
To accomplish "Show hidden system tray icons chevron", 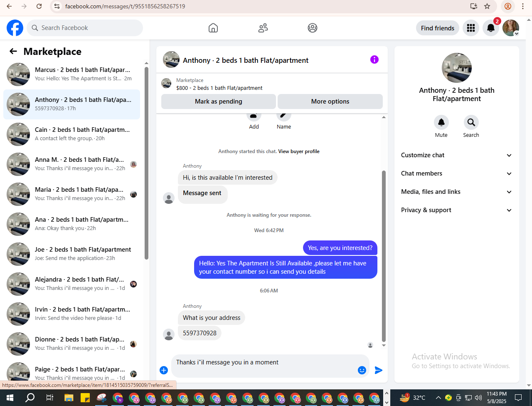I will point(438,398).
